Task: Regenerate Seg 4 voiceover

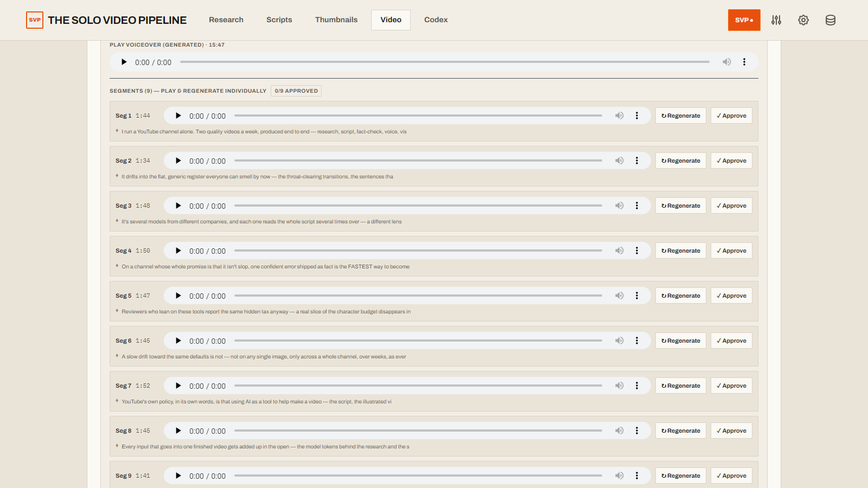Action: [681, 251]
